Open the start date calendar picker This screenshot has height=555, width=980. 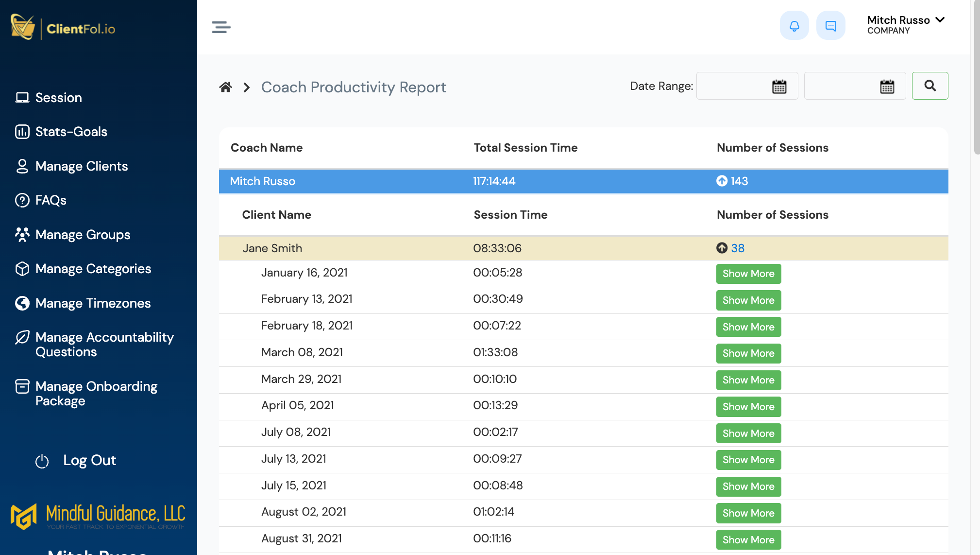779,86
